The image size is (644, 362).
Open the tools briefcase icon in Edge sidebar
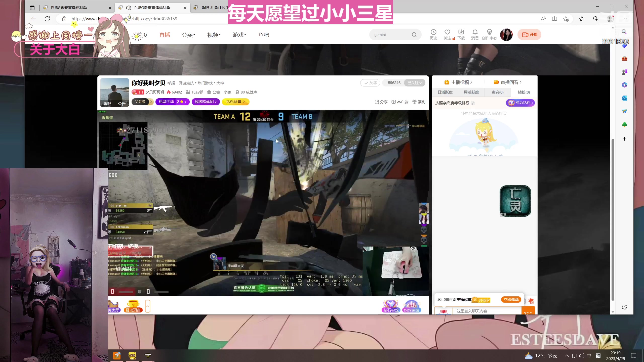[x=624, y=59]
